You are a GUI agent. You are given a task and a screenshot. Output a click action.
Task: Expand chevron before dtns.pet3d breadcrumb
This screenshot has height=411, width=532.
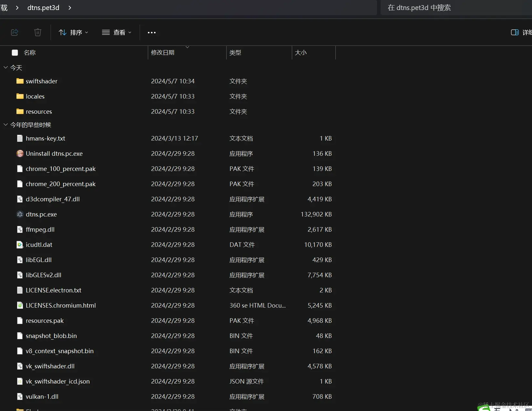17,7
